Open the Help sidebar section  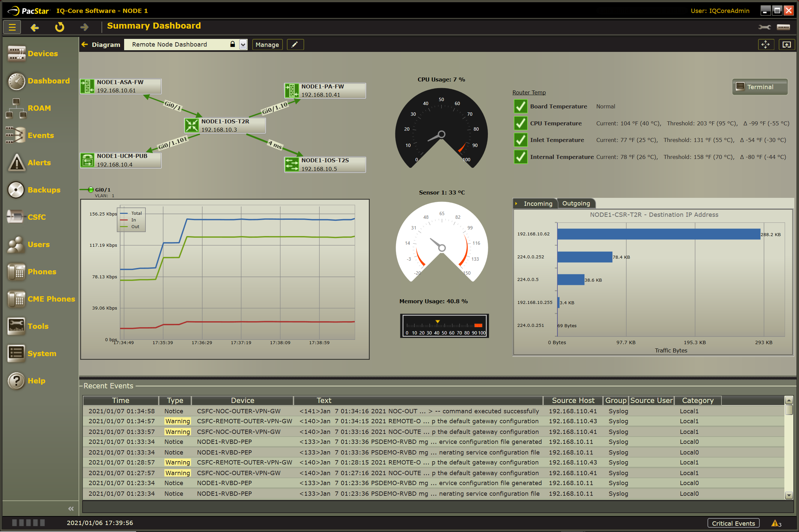[x=27, y=381]
